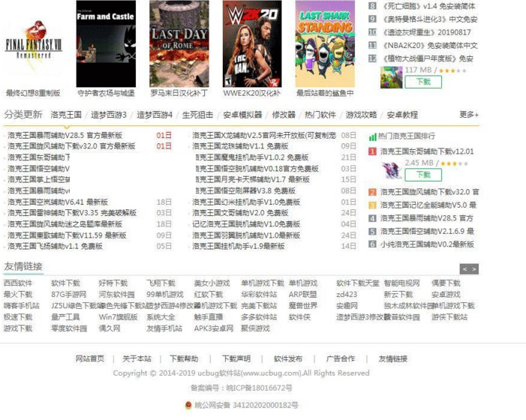Open the WWE 2K20 game cover
526x420 pixels.
pyautogui.click(x=252, y=43)
